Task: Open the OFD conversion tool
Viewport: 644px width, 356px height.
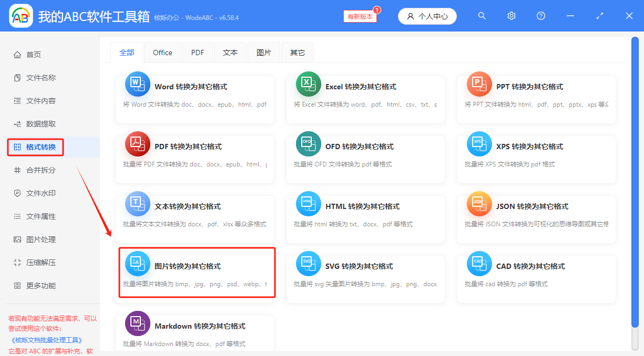Action: (x=365, y=158)
